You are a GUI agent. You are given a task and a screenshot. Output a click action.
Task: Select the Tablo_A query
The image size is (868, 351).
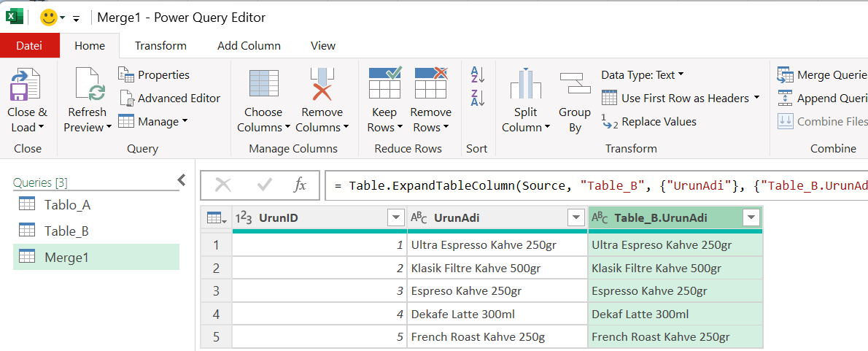pos(67,204)
